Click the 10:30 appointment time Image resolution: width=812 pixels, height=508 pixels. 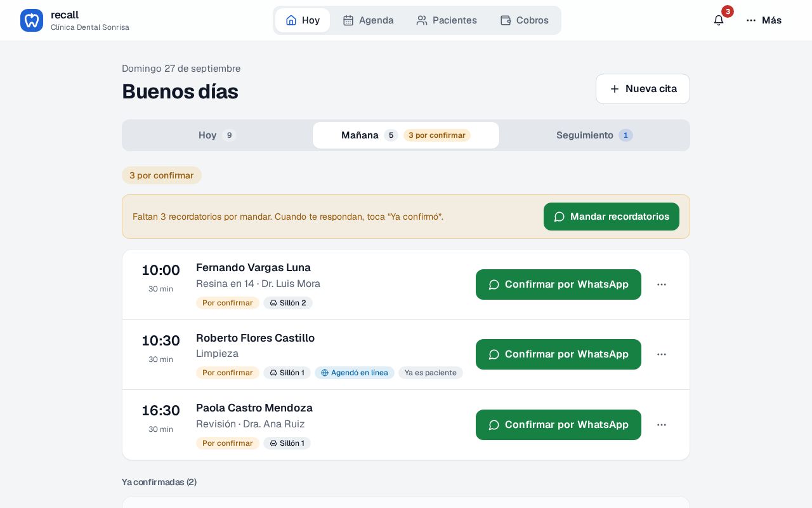coord(160,340)
